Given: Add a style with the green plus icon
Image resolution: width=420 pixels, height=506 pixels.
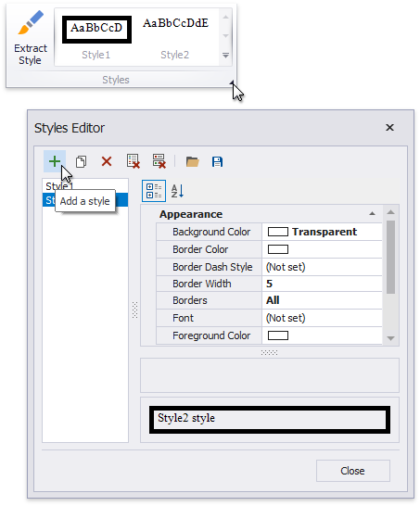Looking at the screenshot, I should [55, 161].
